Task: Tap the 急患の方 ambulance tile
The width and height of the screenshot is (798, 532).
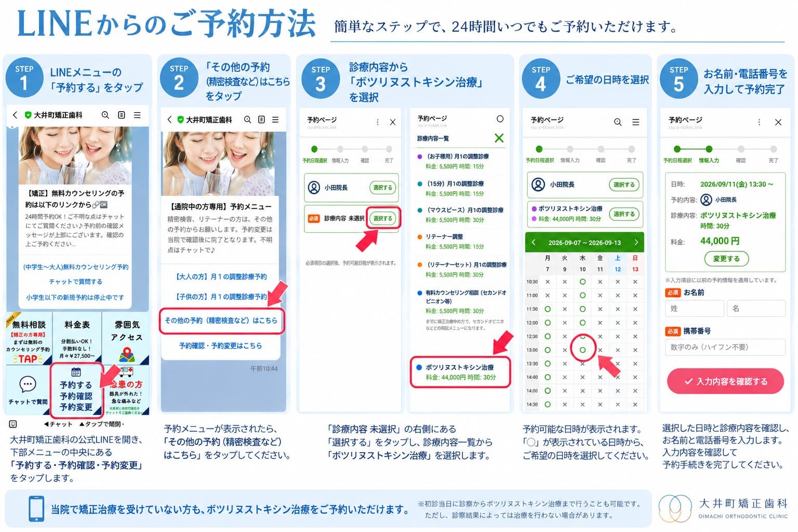Action: (126, 390)
